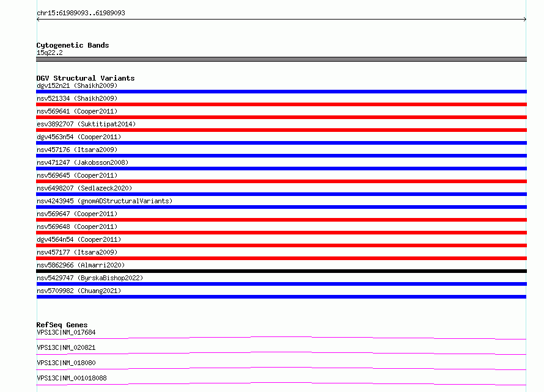544x392 pixels.
Task: Open variant dgv152n21 (Shaikh2009) label
Action: coord(77,85)
